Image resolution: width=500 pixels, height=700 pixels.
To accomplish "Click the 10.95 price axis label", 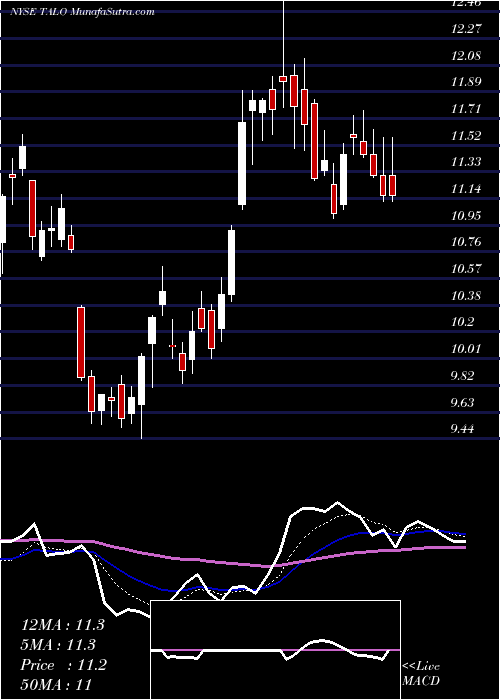I will (x=466, y=216).
